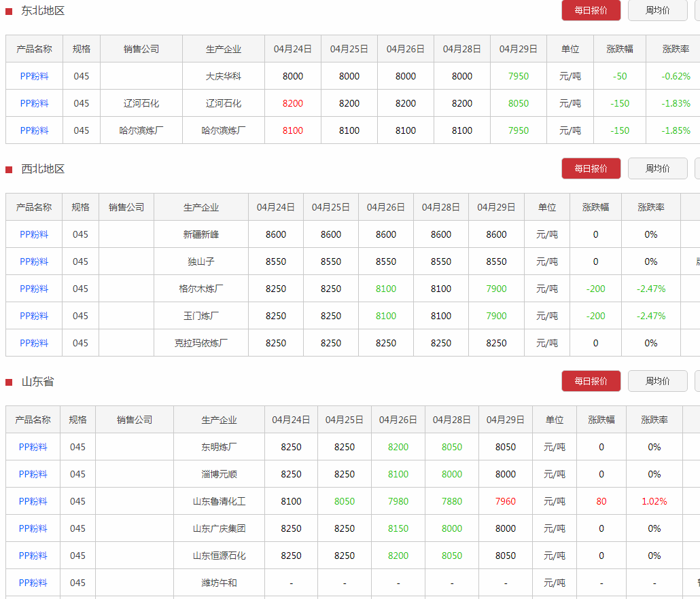Open PP粉料 link in 格尔木炼厂 row
Viewport: 700px width, 599px height.
[x=34, y=289]
